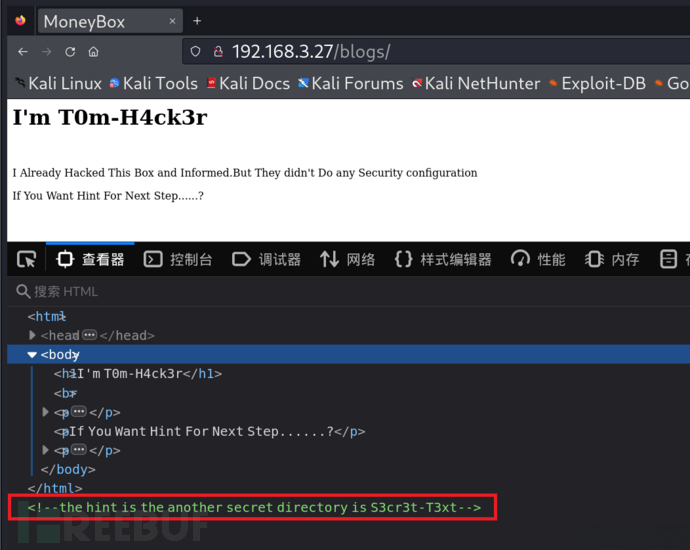690x550 pixels.
Task: Click 'If You Want Hint For Next Step' text
Action: click(108, 196)
